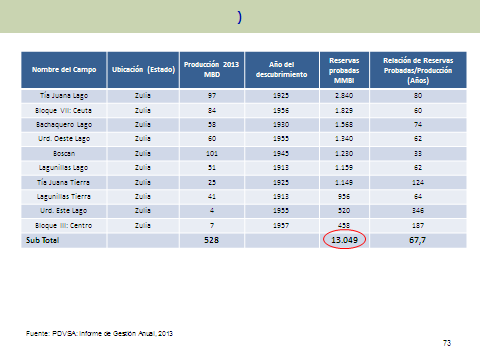The height and width of the screenshot is (360, 480).
Task: Select the 'Ubicación (Estado)' column header
Action: pos(143,70)
